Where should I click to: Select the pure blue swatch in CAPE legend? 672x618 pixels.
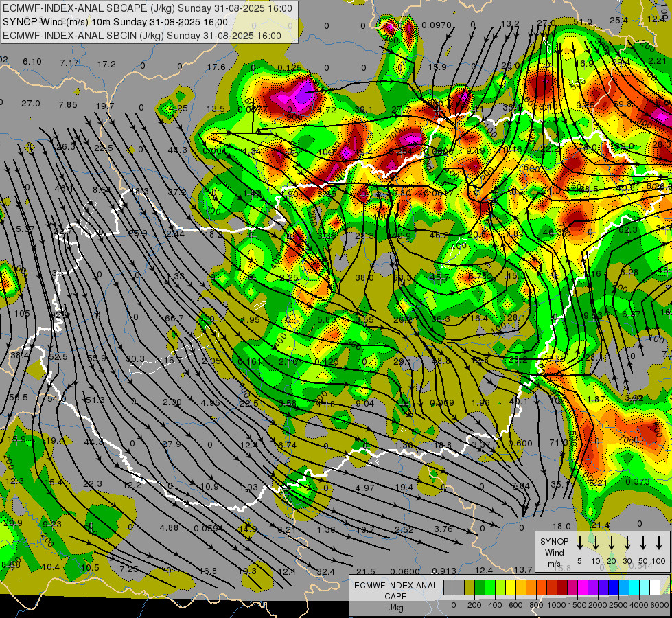[614, 588]
